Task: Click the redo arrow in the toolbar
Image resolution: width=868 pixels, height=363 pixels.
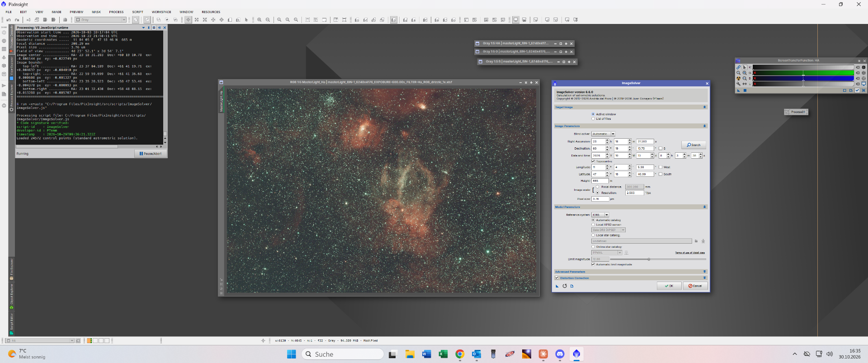Action: pyautogui.click(x=17, y=20)
